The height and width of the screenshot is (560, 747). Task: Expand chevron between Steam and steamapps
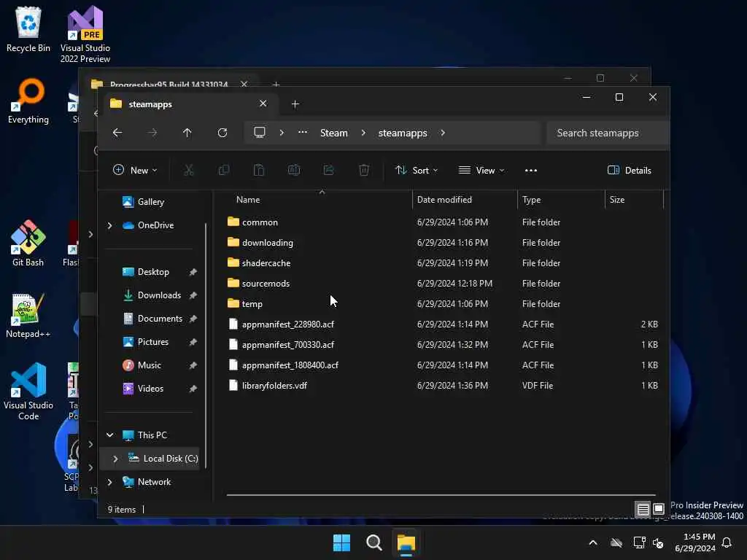pos(363,133)
